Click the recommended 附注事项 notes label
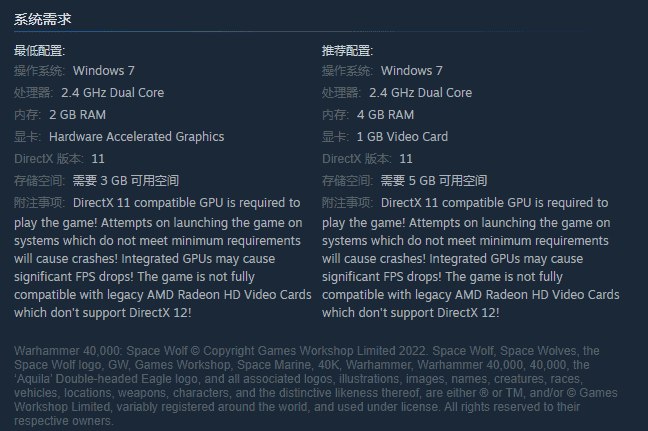Screen dimensions: 648x431 pos(347,203)
